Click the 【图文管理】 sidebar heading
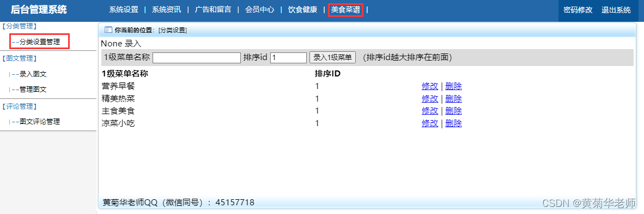Screen dimensions: 644x214 [x=19, y=58]
